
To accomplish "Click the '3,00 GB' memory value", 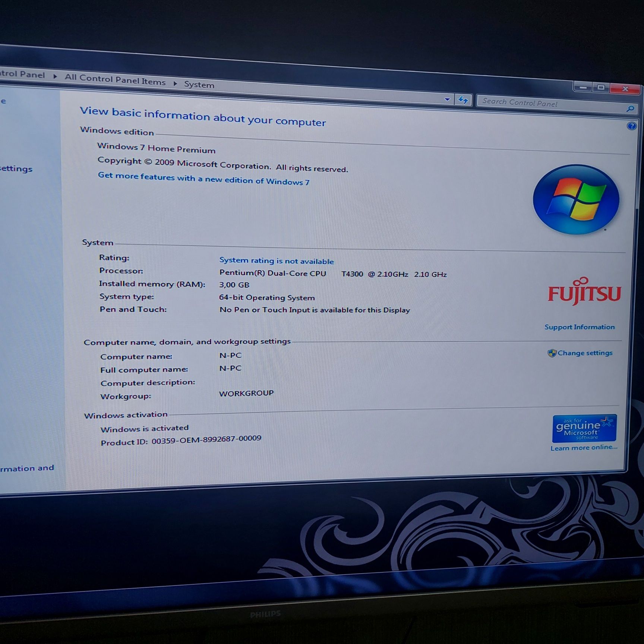I will [234, 285].
